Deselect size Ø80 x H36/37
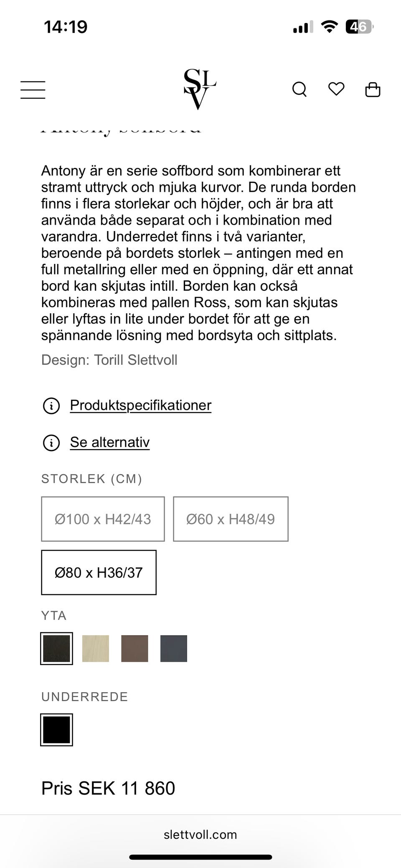This screenshot has height=868, width=401. [99, 573]
